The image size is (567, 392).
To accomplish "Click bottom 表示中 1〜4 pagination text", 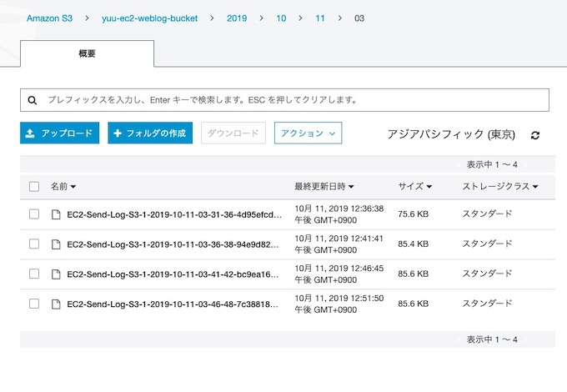I will 492,339.
